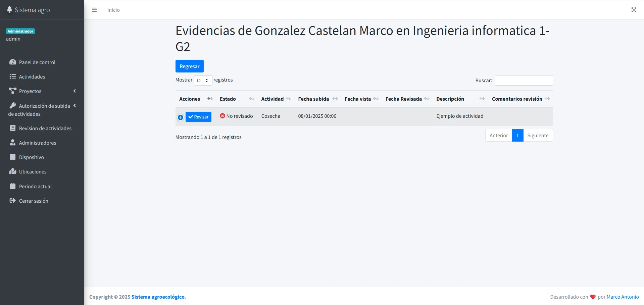
Task: Sort by the Acciones column arrows
Action: (x=210, y=99)
